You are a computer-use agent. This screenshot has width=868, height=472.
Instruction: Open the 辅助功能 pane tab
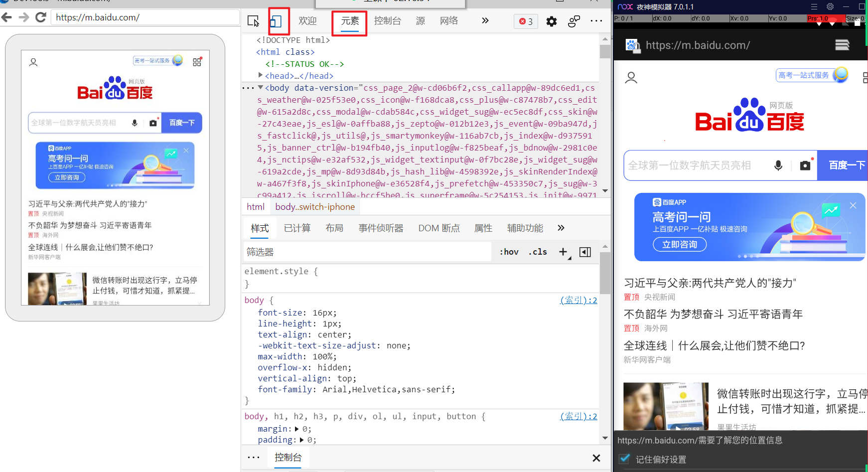coord(525,228)
